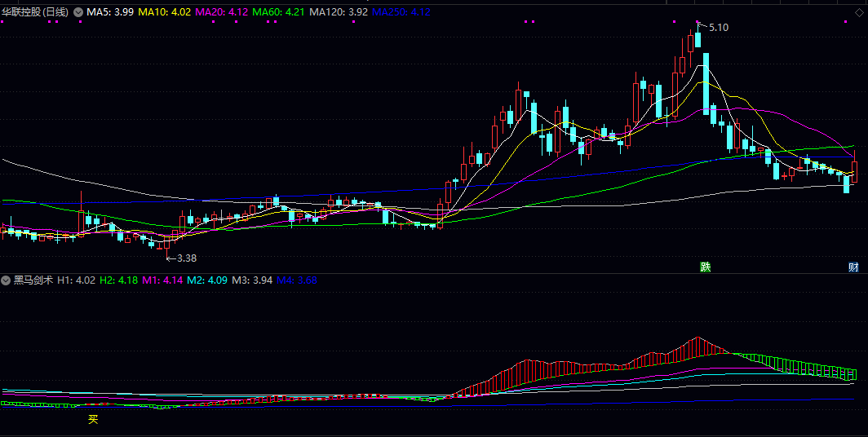Select the yellow MA10: 4.02 label

pyautogui.click(x=164, y=12)
